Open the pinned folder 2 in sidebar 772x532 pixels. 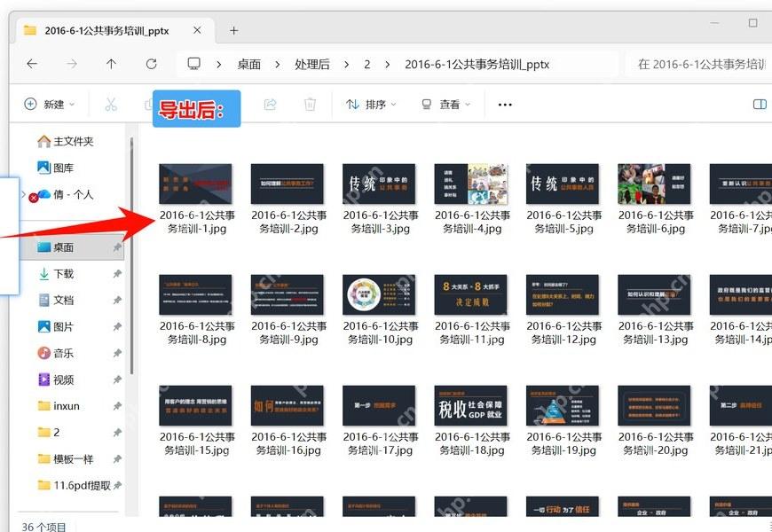(x=49, y=432)
